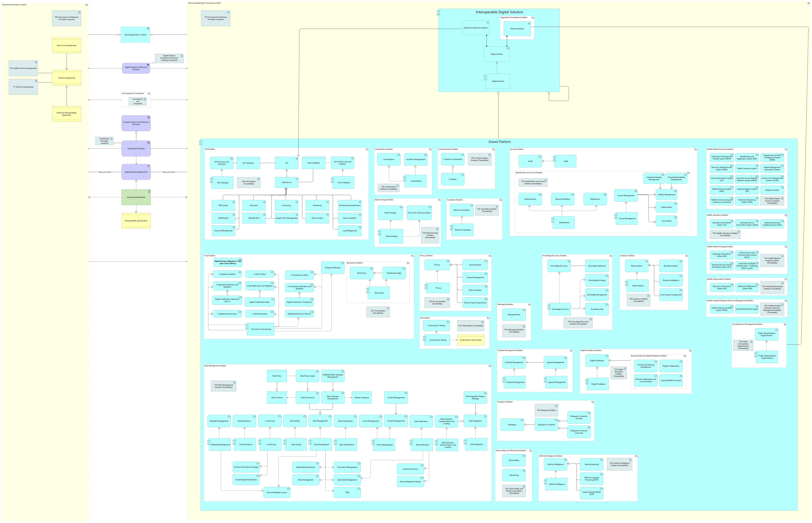812x523 pixels.
Task: Select the Containers Orchestrator node
Action: [452, 159]
